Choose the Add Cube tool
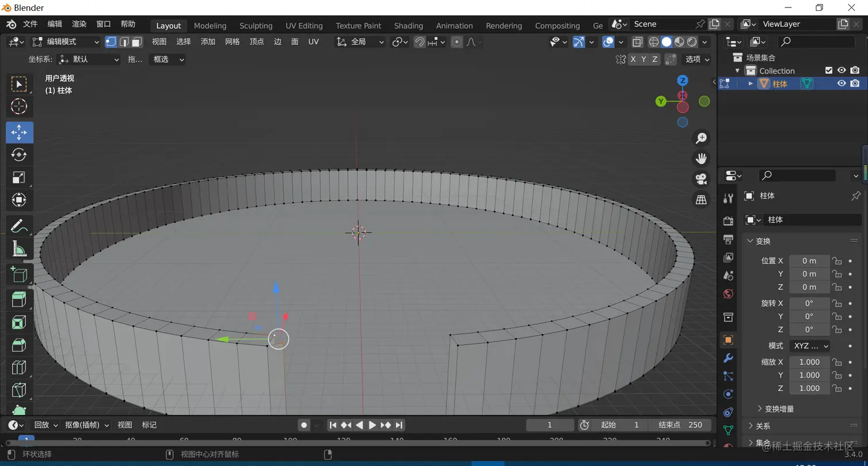Screen dimensions: 868x466 20,274
